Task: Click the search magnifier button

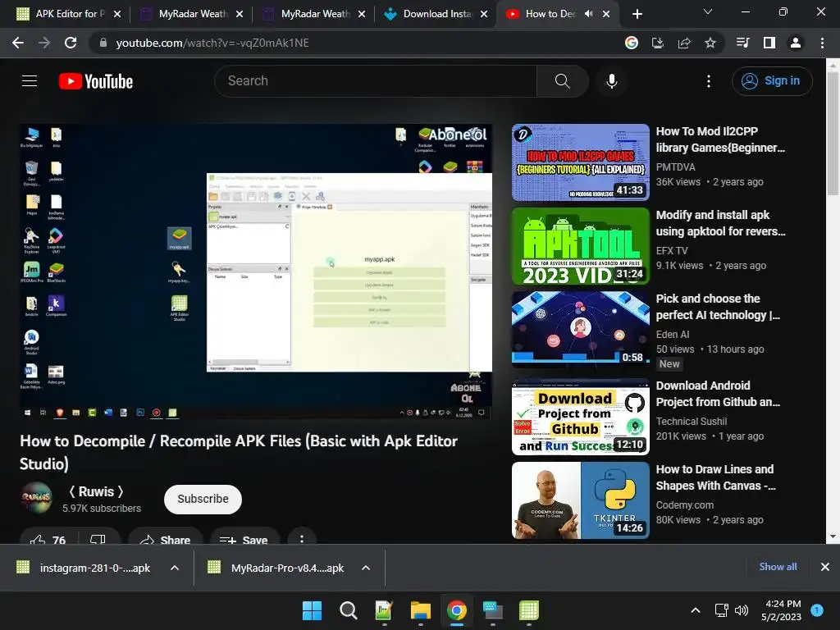Action: (x=562, y=81)
